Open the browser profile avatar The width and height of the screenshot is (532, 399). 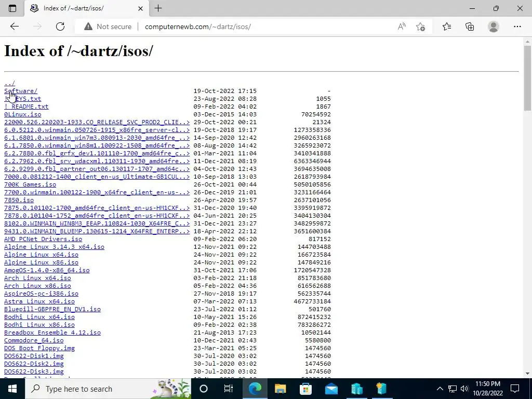tap(494, 26)
